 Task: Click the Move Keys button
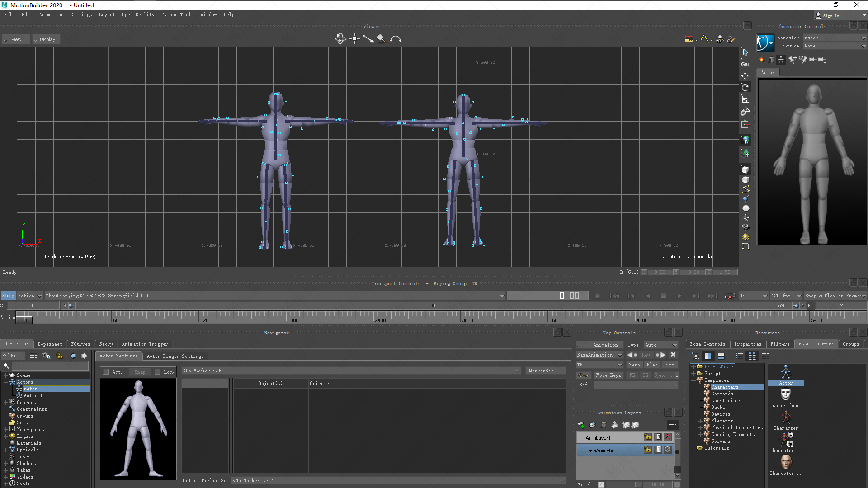pyautogui.click(x=608, y=375)
